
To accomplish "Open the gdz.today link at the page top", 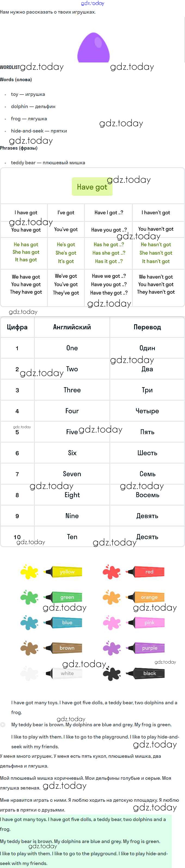I will point(93,3).
